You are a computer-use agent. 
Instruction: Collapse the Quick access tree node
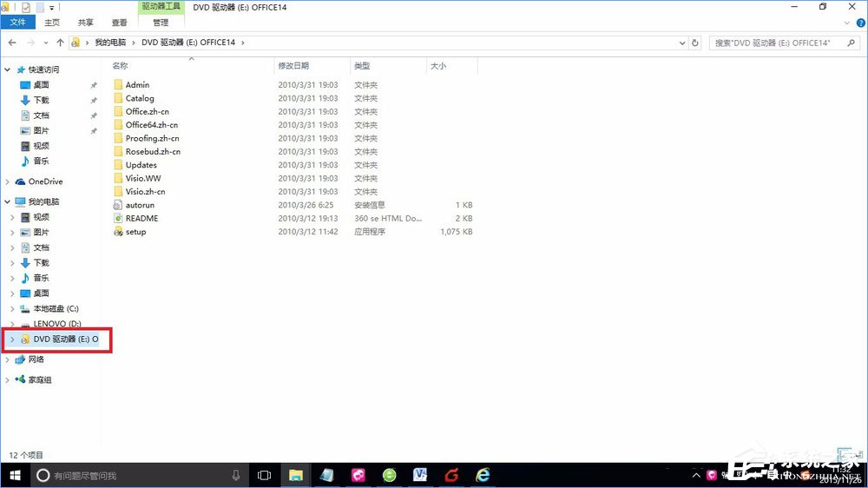[x=7, y=69]
